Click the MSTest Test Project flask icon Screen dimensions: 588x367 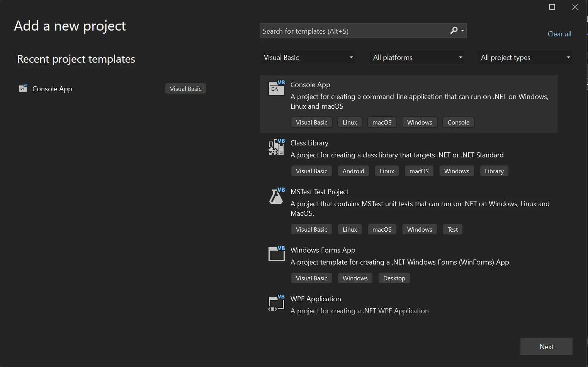[x=276, y=196]
